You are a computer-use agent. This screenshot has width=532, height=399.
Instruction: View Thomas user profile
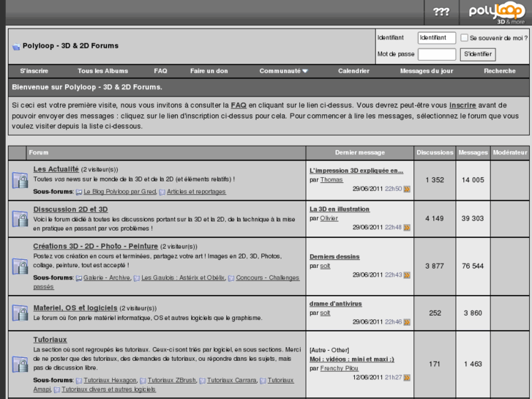click(x=331, y=180)
